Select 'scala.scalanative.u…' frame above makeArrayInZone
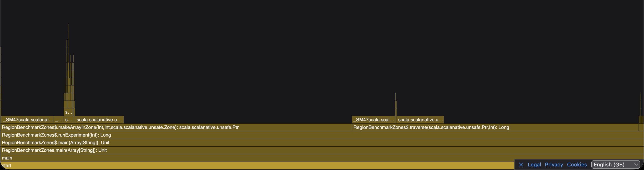644x170 pixels. 99,120
